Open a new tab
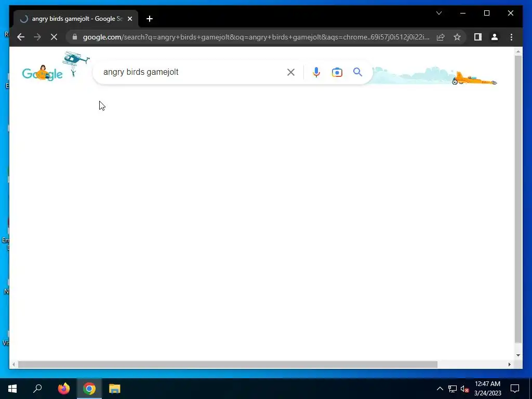The height and width of the screenshot is (399, 532). 150,19
